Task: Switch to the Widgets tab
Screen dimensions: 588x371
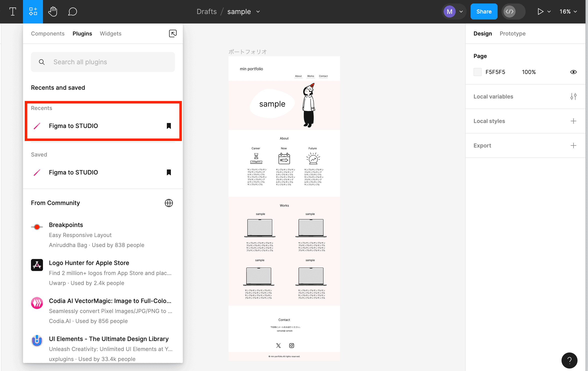Action: click(x=110, y=33)
